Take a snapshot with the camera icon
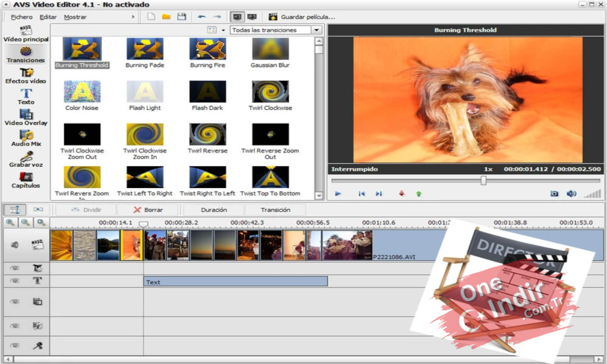607x364 pixels. 554,194
